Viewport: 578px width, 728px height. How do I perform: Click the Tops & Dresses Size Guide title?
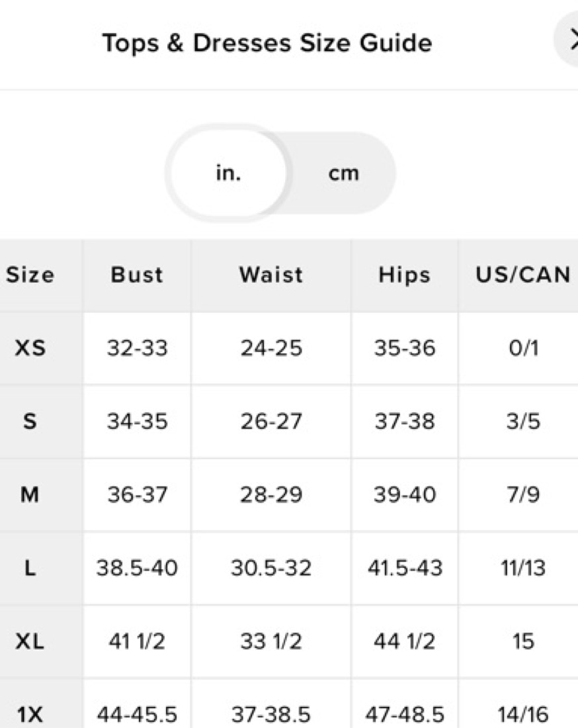point(267,43)
